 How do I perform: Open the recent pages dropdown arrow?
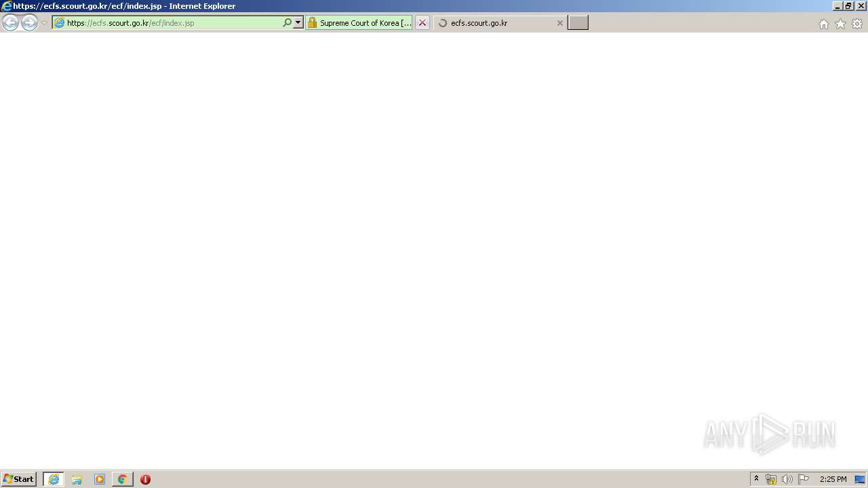coord(44,23)
